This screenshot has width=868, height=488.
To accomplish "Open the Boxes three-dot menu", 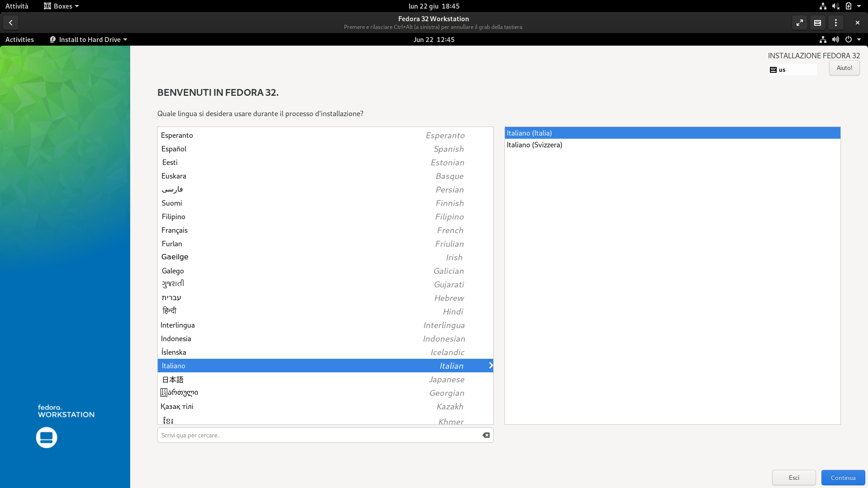I will coord(836,23).
